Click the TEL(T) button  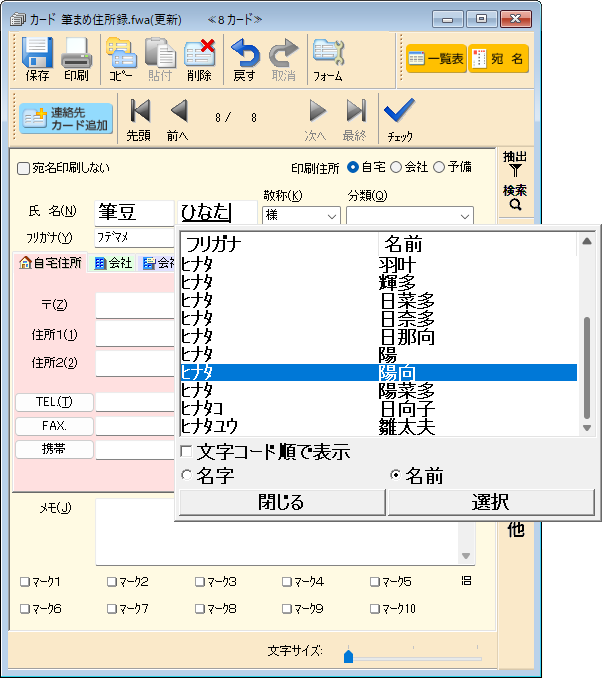click(x=54, y=402)
